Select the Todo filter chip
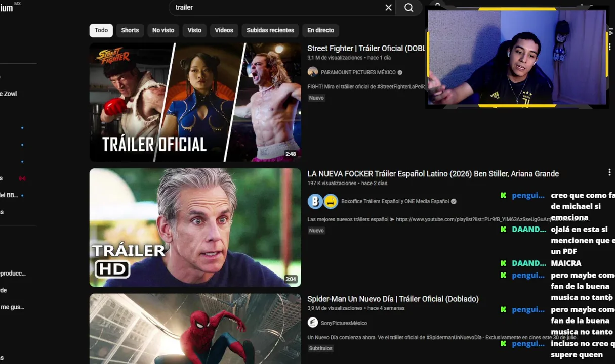The width and height of the screenshot is (615, 364). (x=101, y=30)
